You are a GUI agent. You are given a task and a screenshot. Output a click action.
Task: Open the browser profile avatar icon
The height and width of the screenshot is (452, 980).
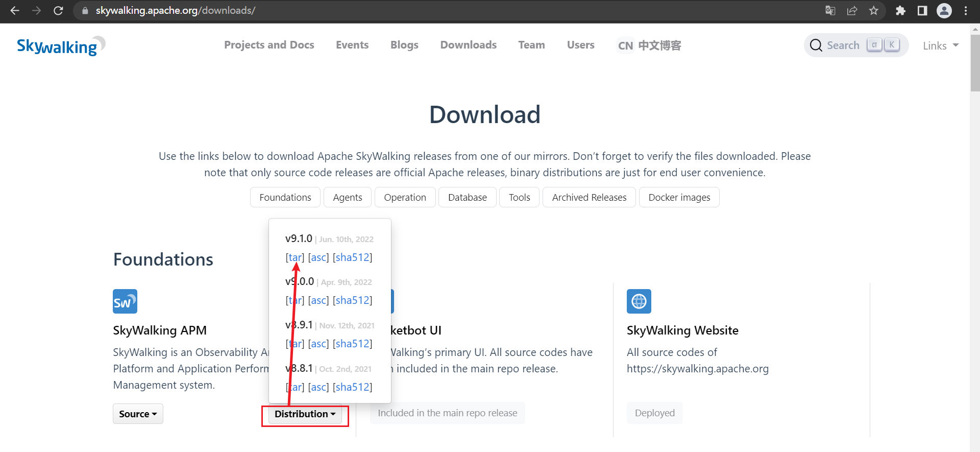(x=944, y=11)
